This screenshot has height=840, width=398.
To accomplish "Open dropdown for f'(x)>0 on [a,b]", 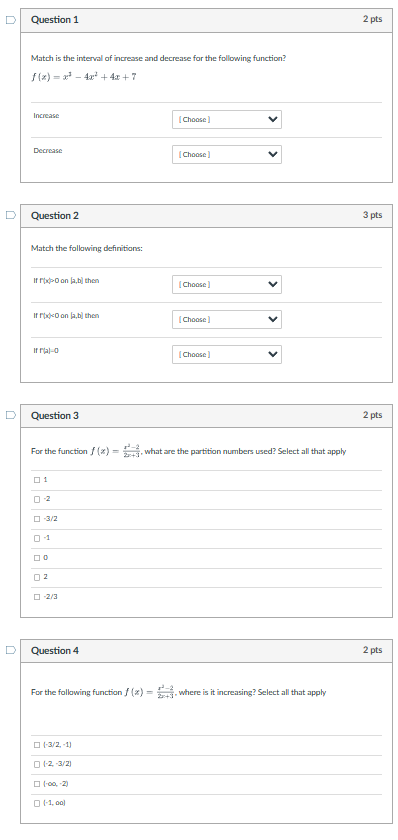I will coord(227,284).
